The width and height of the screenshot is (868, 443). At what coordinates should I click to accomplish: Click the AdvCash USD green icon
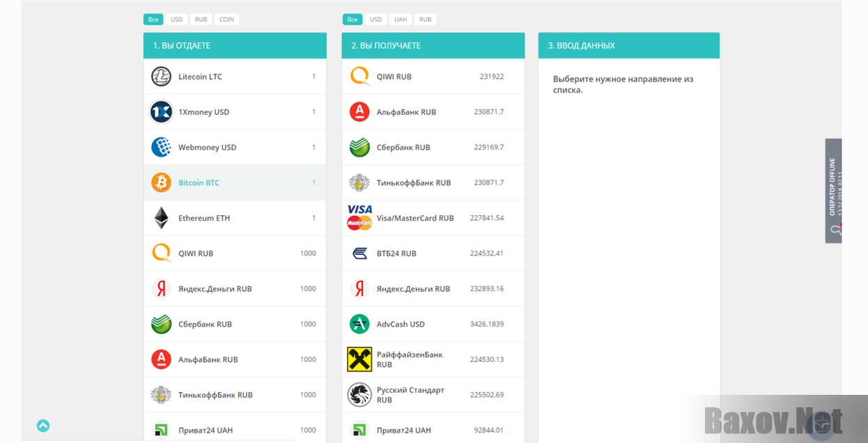tap(360, 324)
